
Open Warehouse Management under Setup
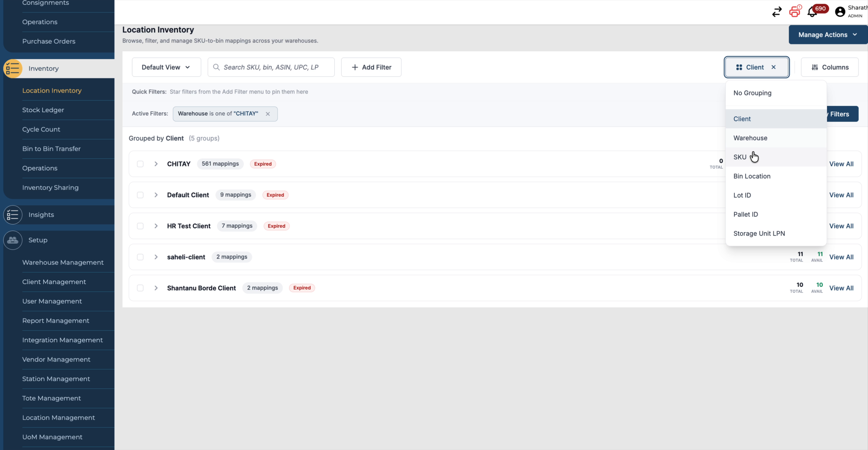pos(63,262)
